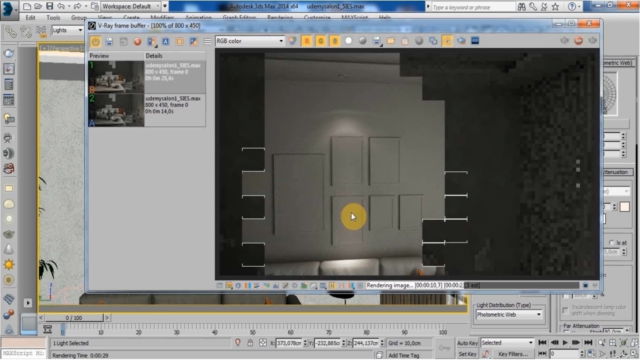Viewport: 640px width, 360px height.
Task: Select the Bind to Space Warp tool
Action: click(41, 31)
